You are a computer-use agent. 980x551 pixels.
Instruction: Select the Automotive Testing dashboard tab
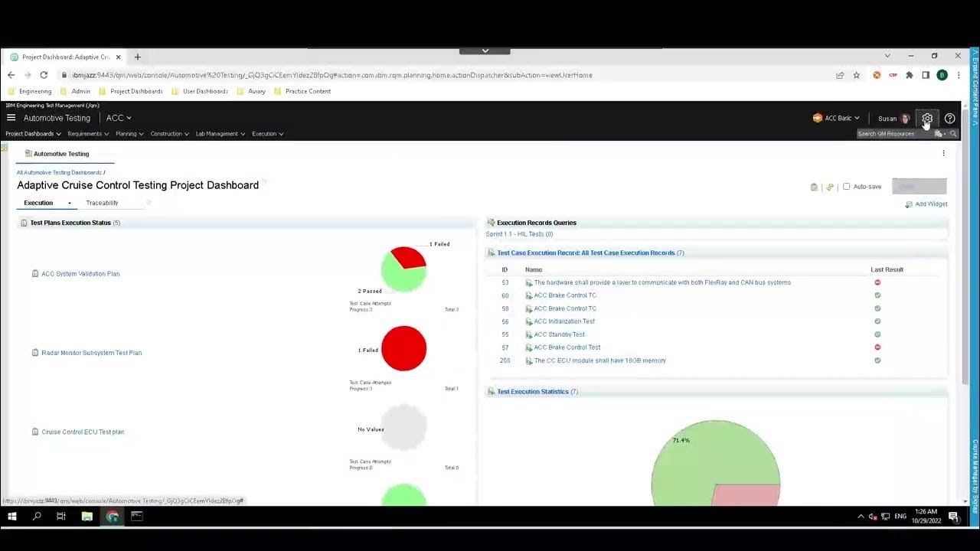[61, 154]
